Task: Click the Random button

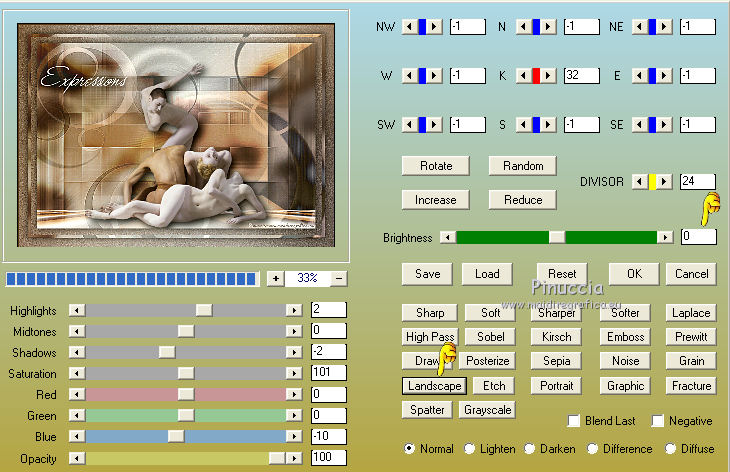Action: [523, 166]
